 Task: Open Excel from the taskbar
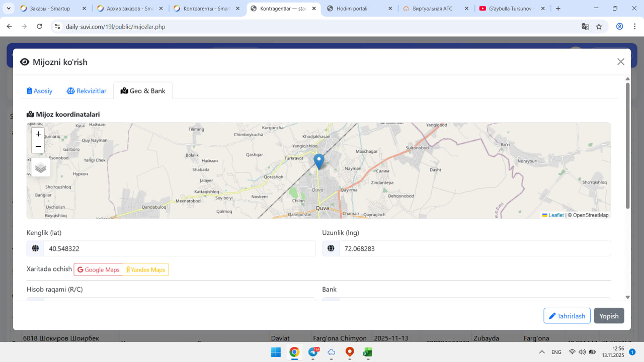click(368, 352)
